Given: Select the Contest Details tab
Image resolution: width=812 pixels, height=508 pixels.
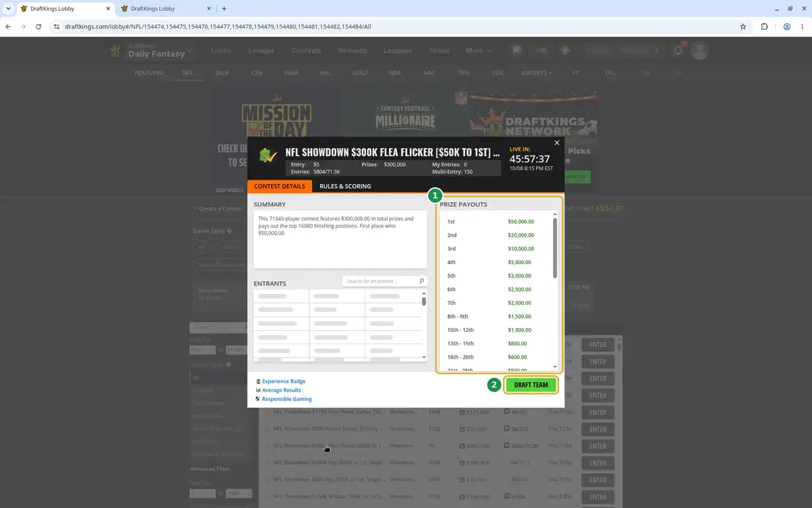Looking at the screenshot, I should 280,186.
